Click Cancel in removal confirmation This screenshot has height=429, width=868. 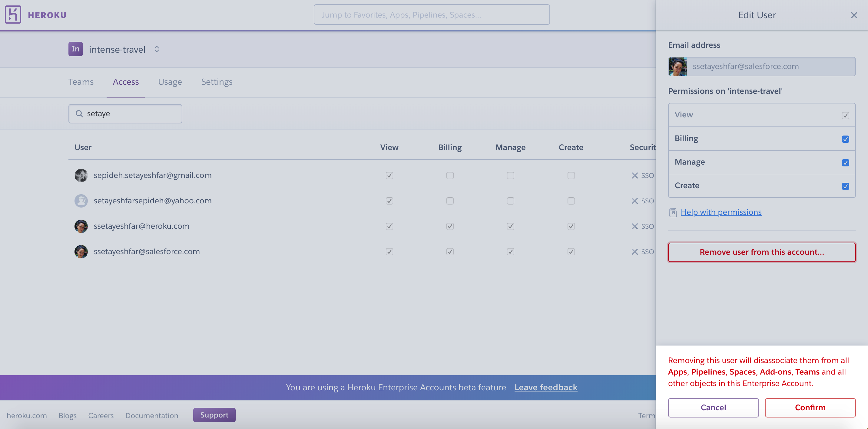tap(713, 408)
